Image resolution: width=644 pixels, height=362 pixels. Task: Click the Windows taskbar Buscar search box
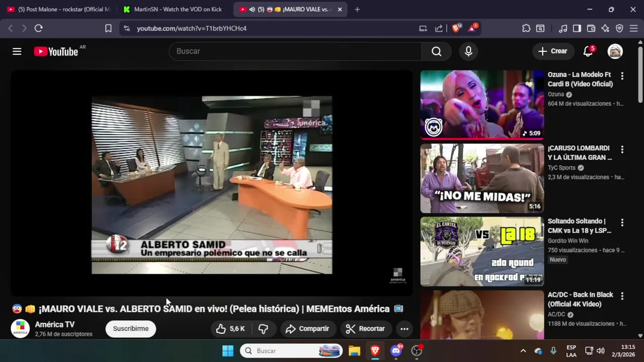(x=292, y=351)
